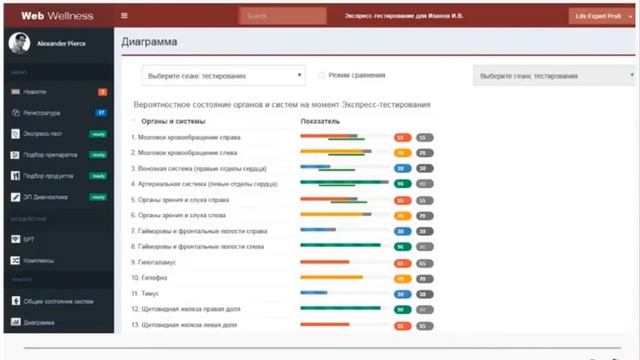Select row 11 Тимус

point(145,293)
